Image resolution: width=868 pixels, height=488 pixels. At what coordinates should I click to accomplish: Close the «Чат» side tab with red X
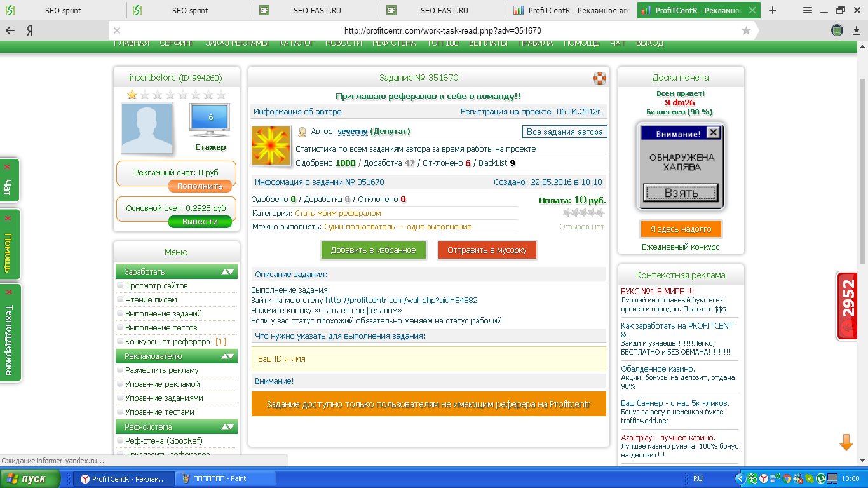coord(8,166)
